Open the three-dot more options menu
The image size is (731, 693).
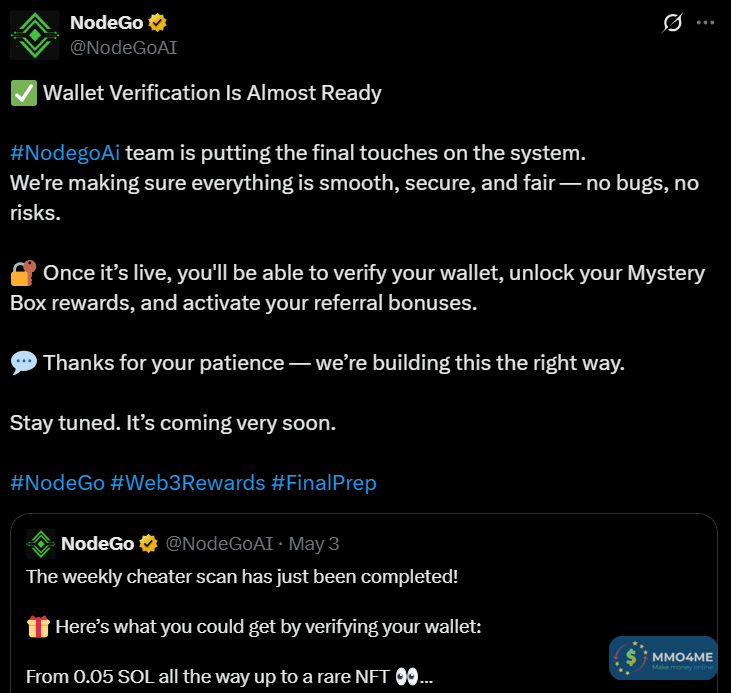tap(706, 23)
